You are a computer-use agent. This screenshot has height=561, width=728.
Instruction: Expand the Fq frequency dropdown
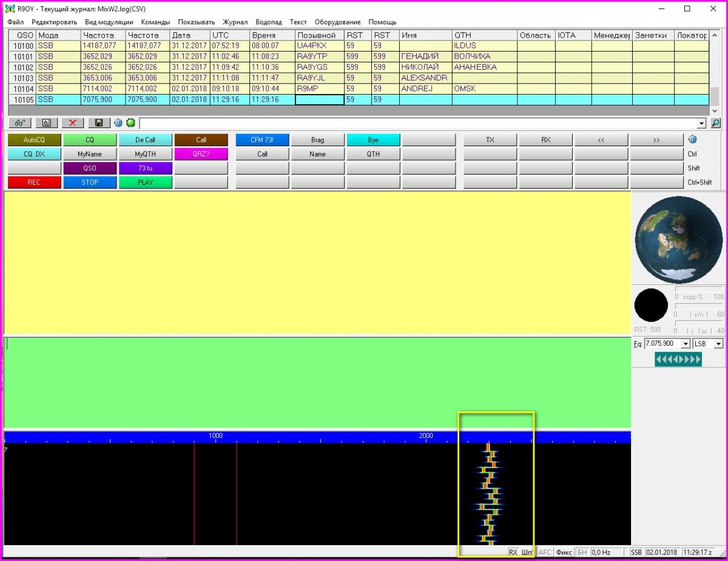tap(686, 344)
